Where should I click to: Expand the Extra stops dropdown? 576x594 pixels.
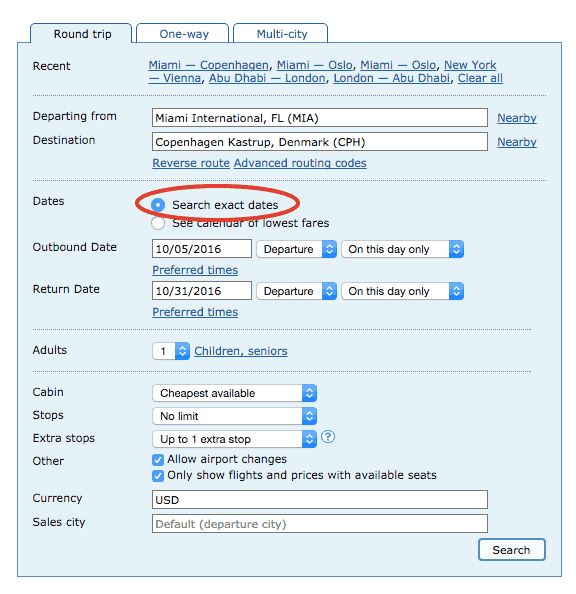[x=234, y=439]
